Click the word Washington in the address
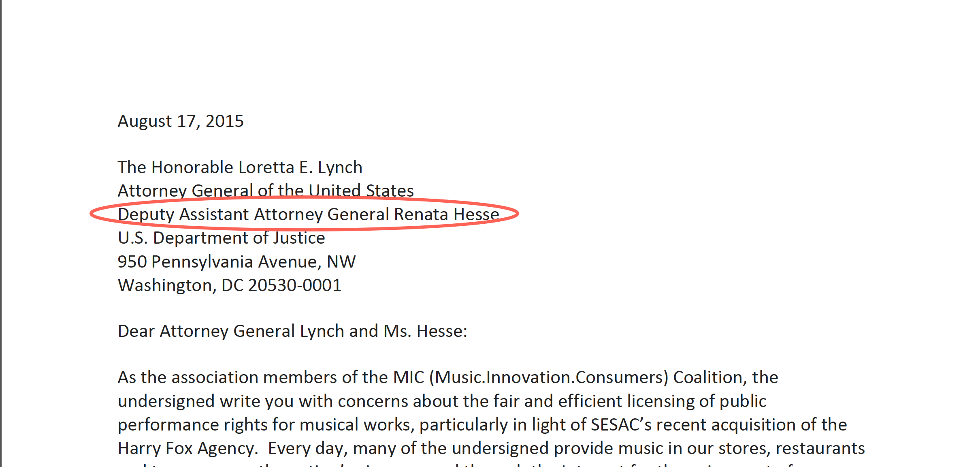The width and height of the screenshot is (980, 467). point(167,285)
